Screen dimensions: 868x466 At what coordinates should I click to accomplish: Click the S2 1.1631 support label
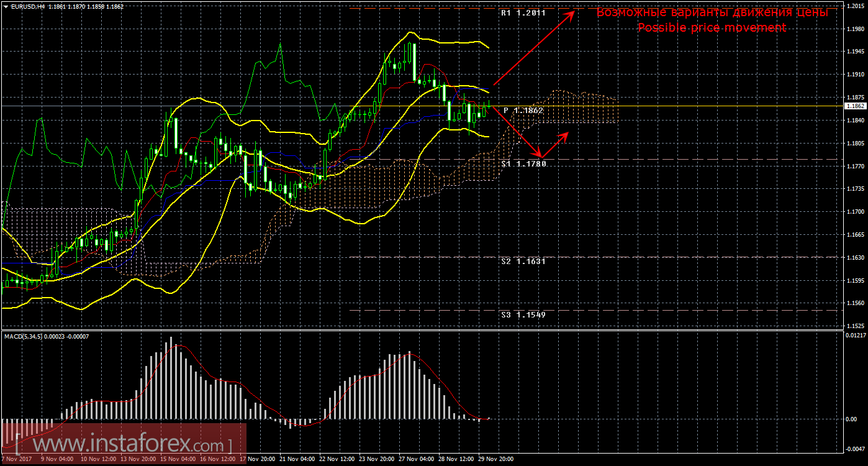point(523,262)
